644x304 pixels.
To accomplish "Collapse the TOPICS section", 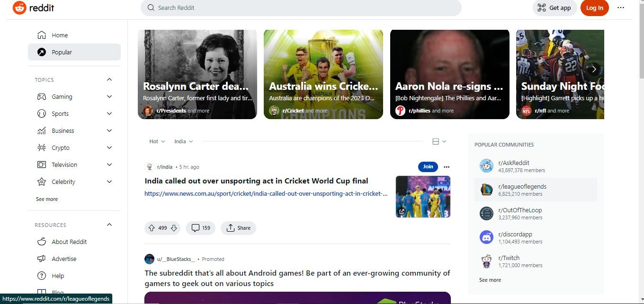I will [109, 79].
